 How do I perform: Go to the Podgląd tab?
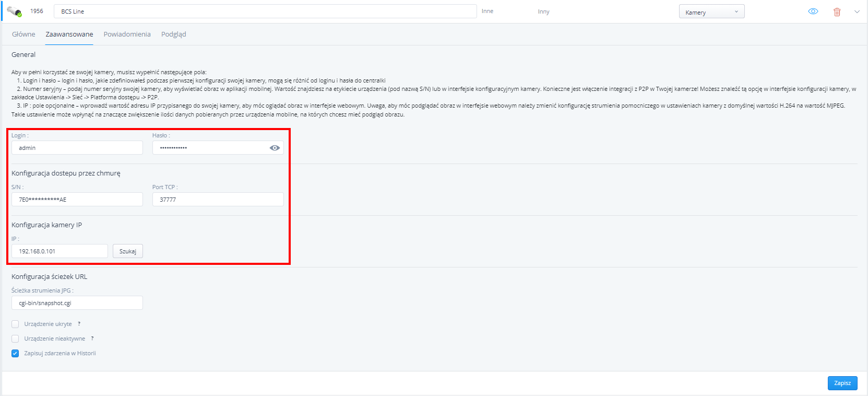[x=173, y=34]
